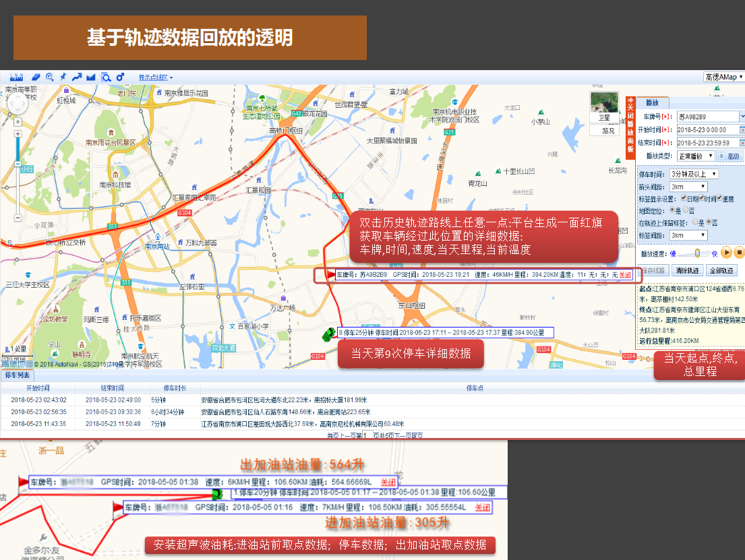Image resolution: width=745 pixels, height=560 pixels.
Task: Click the 播放速度 playback speed slider
Action: 696,253
